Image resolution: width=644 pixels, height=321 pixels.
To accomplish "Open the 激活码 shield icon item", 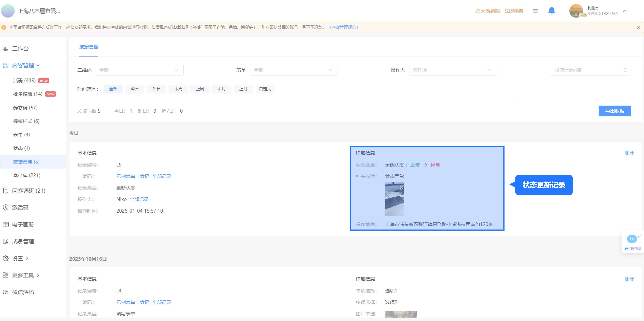I will click(6, 207).
